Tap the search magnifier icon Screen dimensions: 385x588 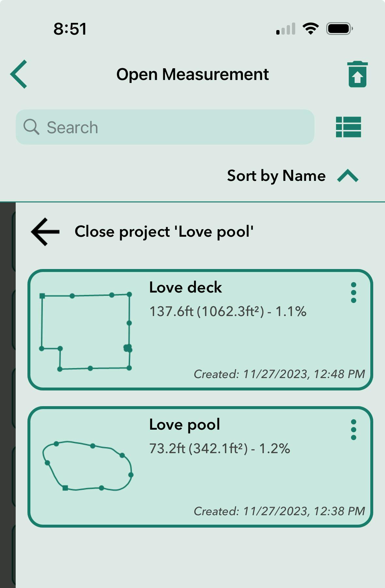pyautogui.click(x=31, y=127)
